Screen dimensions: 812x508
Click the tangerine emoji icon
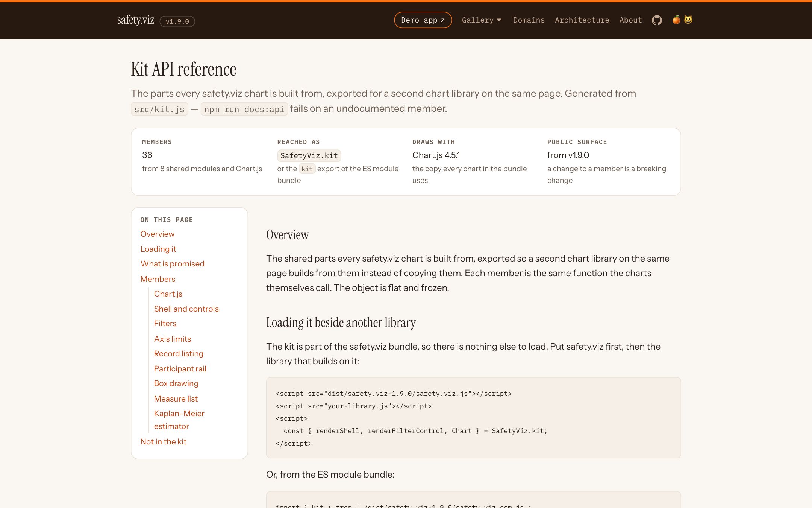point(676,20)
